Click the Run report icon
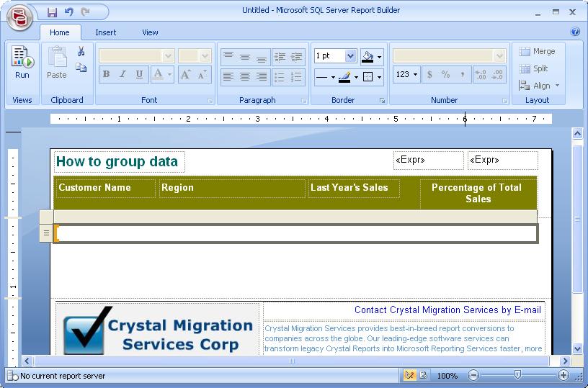 (x=22, y=57)
